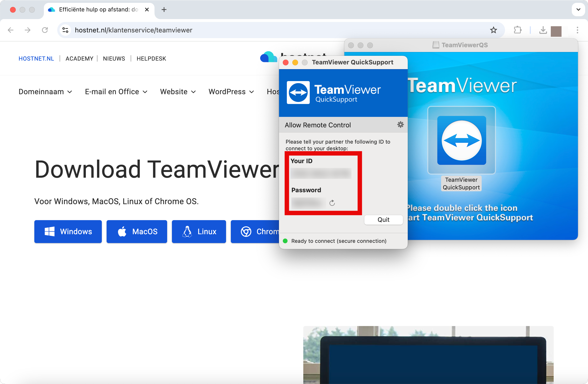Click "Ready to connect (secure connection)" status text

coord(339,241)
